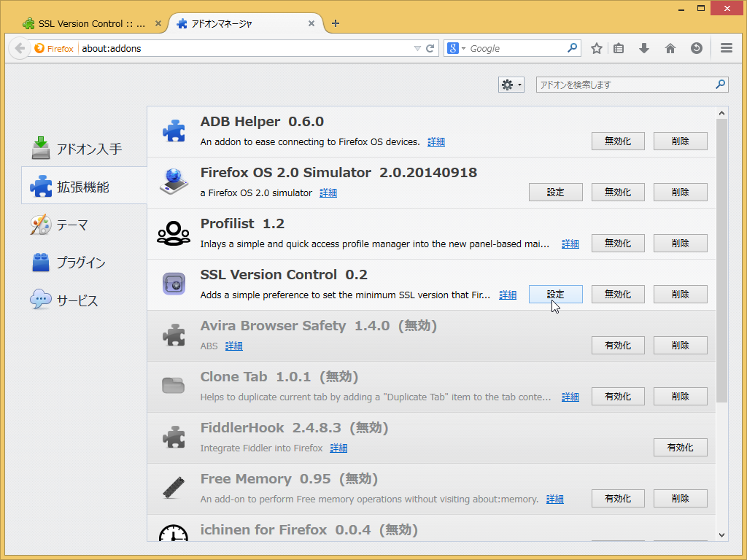Click the 詳細 link for Profilist

point(570,244)
